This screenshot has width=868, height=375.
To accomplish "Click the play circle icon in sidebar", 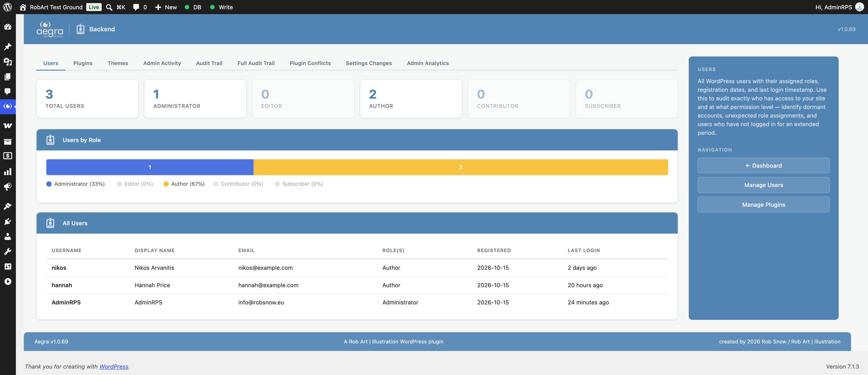I will tap(8, 281).
